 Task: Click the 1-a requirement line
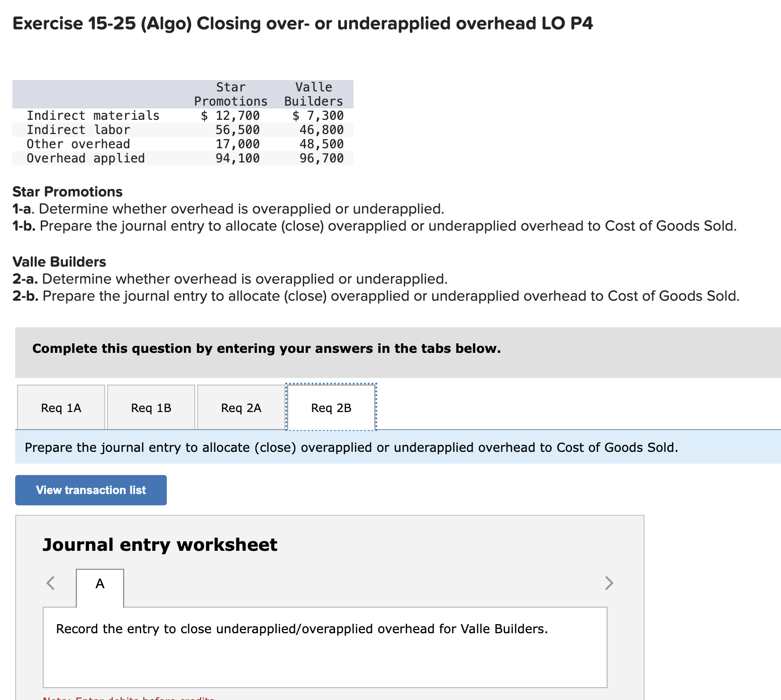(x=228, y=209)
